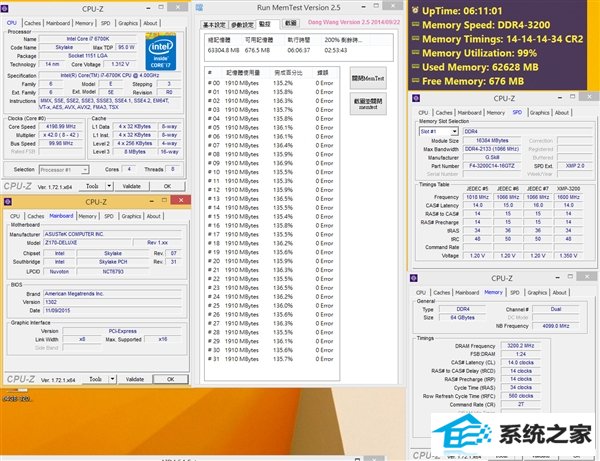This screenshot has width=600, height=461.
Task: Select MemTest row #13 showing 136.5%
Action: (271, 199)
